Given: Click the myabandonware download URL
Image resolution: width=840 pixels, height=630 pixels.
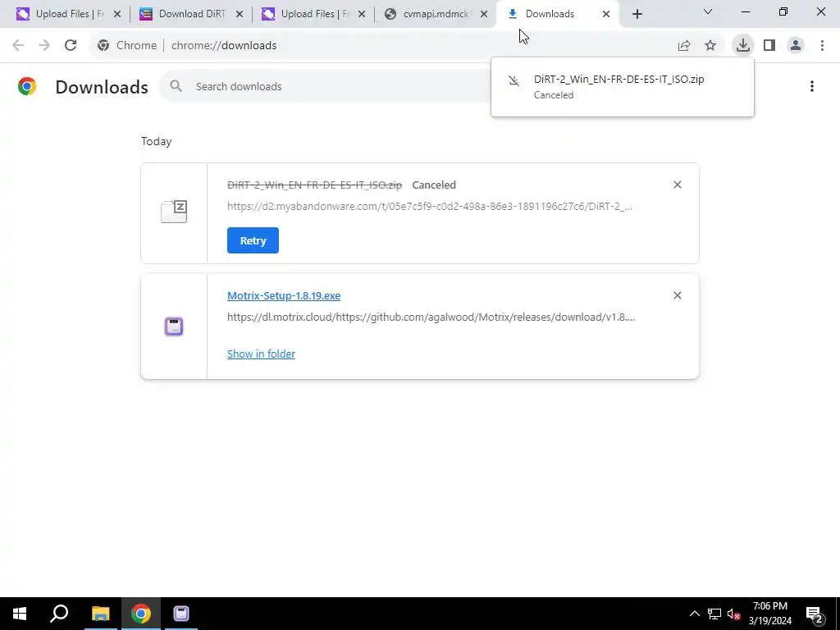Looking at the screenshot, I should (x=430, y=206).
